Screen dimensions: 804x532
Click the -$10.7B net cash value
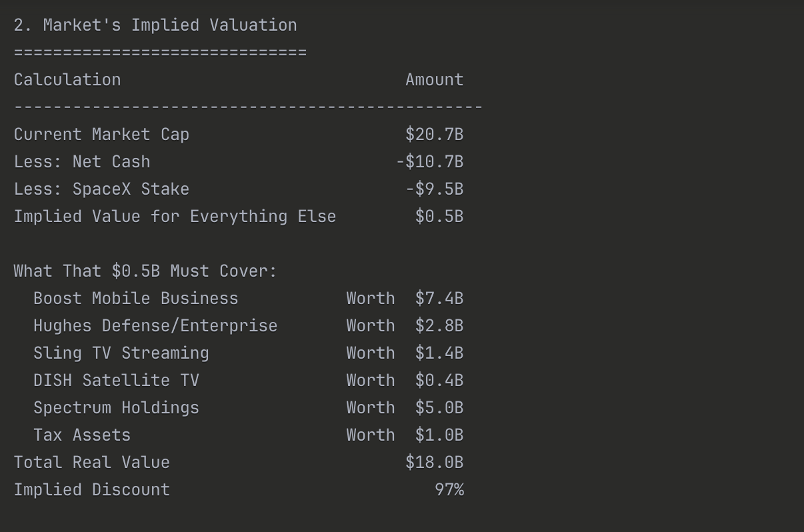[x=430, y=162]
